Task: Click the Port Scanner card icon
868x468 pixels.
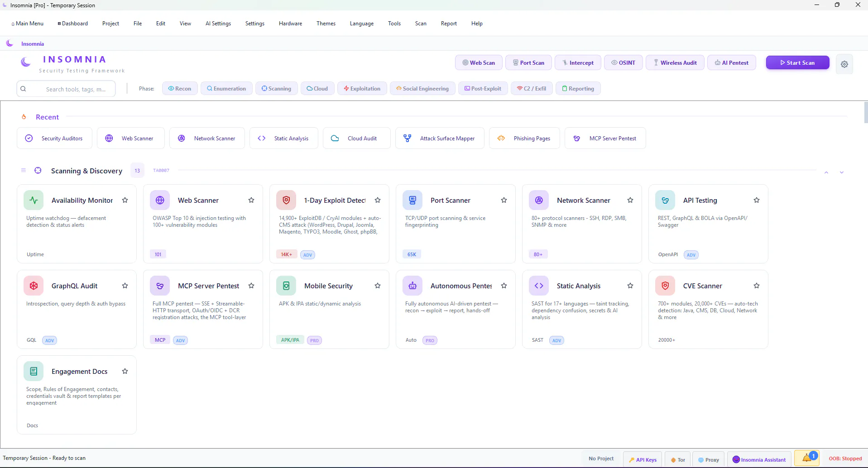Action: click(x=412, y=200)
